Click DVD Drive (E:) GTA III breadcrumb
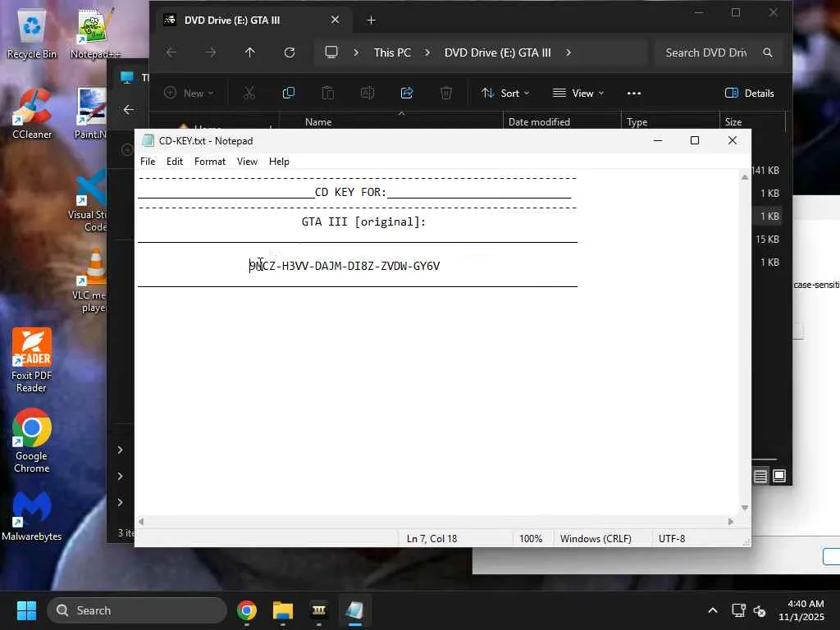This screenshot has height=630, width=840. pos(498,52)
